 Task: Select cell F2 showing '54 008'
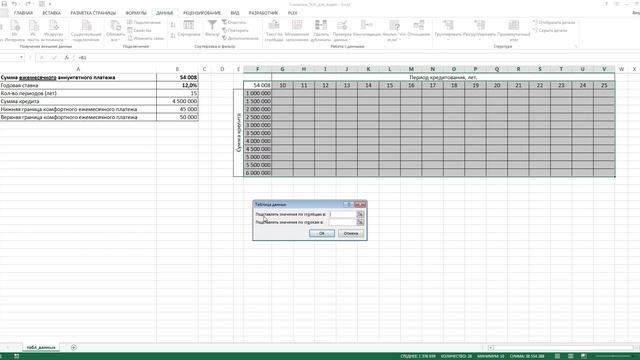coord(258,85)
